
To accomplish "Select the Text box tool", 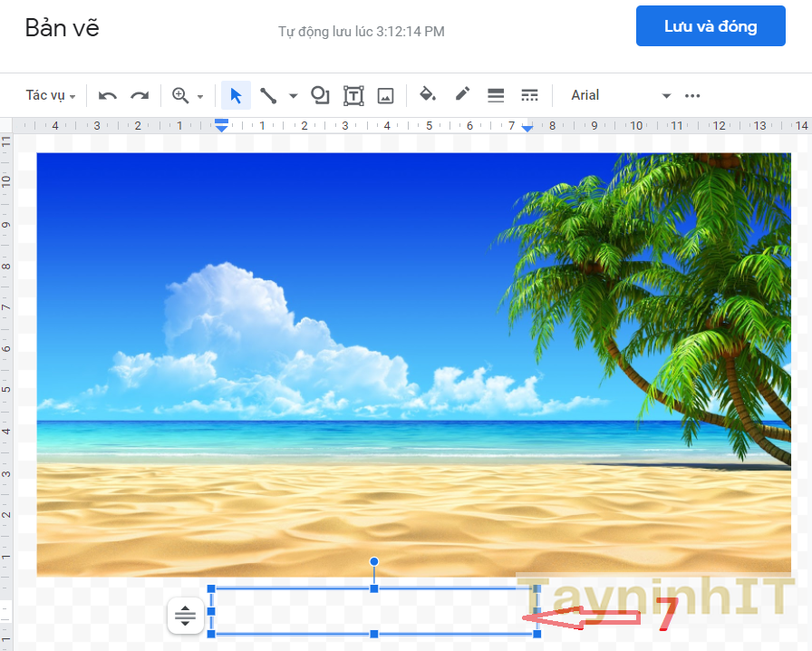I will point(353,95).
